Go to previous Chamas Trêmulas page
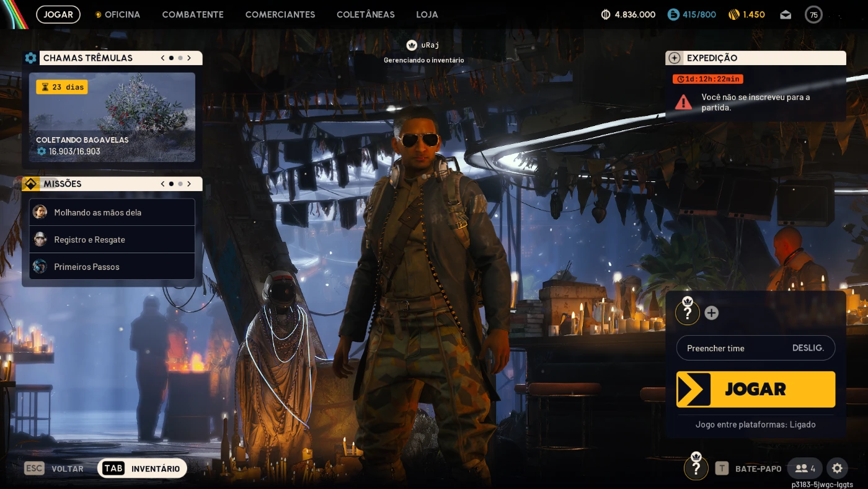The width and height of the screenshot is (868, 489). (163, 58)
